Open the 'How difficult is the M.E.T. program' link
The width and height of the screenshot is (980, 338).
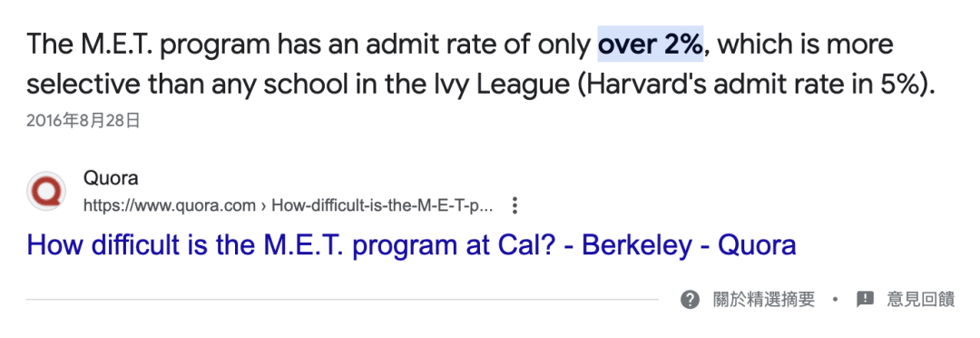click(x=411, y=245)
